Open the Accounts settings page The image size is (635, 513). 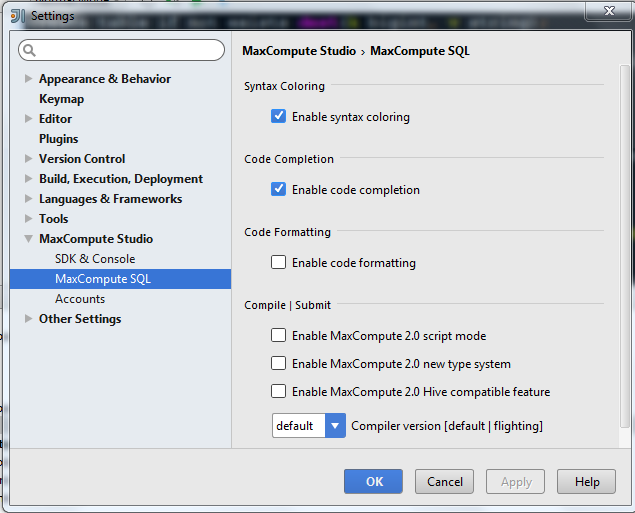pyautogui.click(x=80, y=299)
